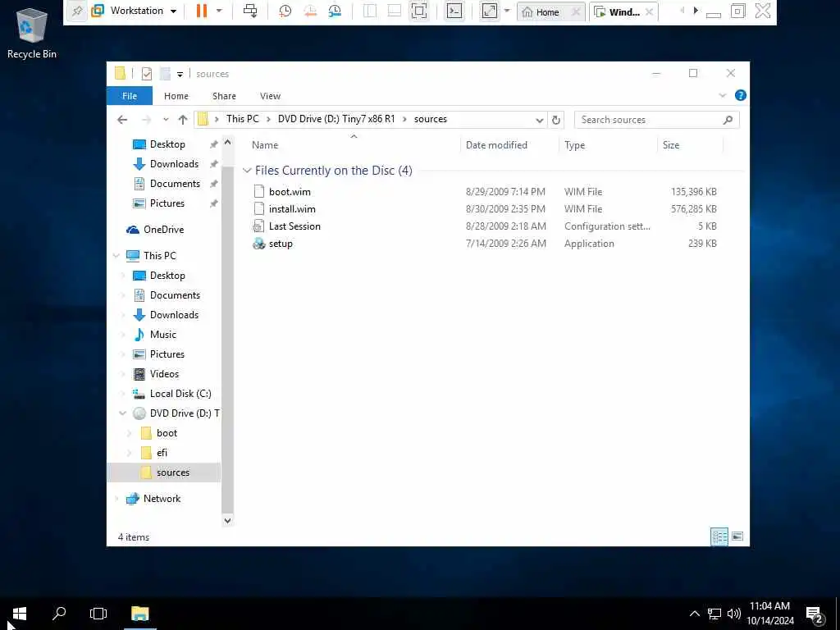Take a snapshot of the VM

(285, 11)
